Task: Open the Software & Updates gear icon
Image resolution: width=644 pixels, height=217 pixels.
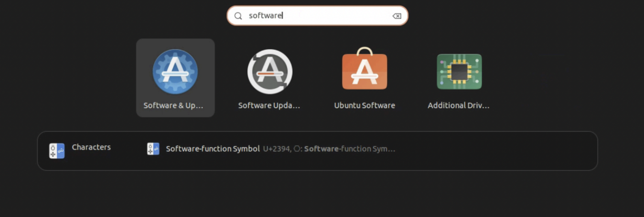Action: click(175, 72)
